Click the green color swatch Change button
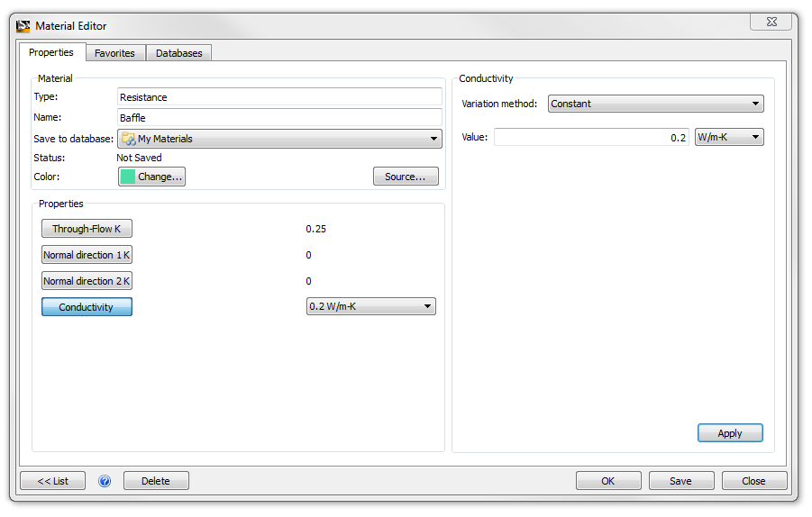The width and height of the screenshot is (812, 517). [x=151, y=177]
